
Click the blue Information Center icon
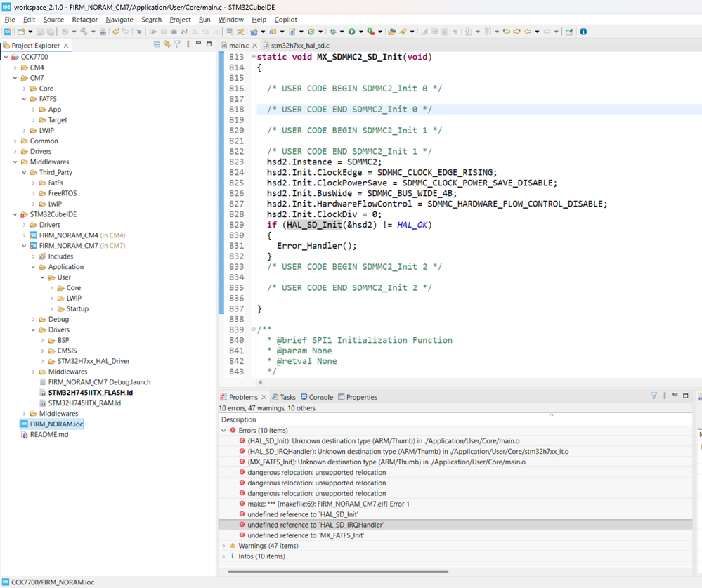[x=583, y=32]
